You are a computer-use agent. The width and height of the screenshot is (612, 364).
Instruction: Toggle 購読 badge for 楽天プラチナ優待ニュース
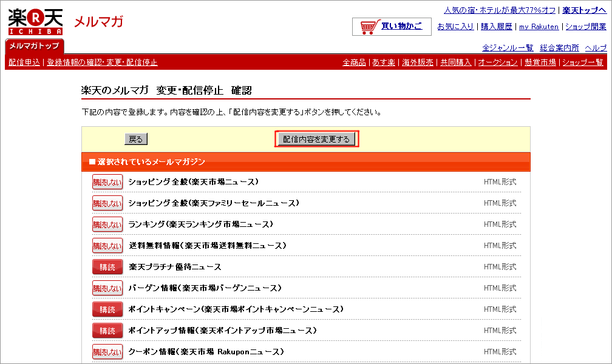pyautogui.click(x=107, y=268)
